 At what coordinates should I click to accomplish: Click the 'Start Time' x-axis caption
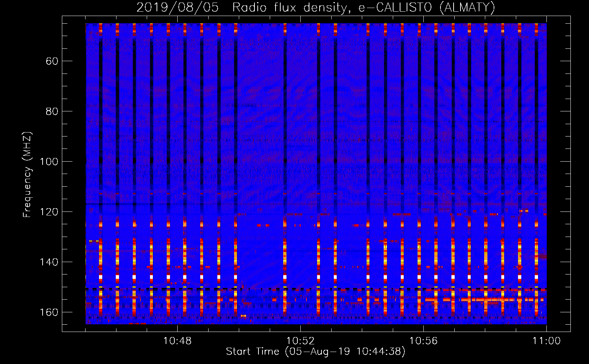253,352
